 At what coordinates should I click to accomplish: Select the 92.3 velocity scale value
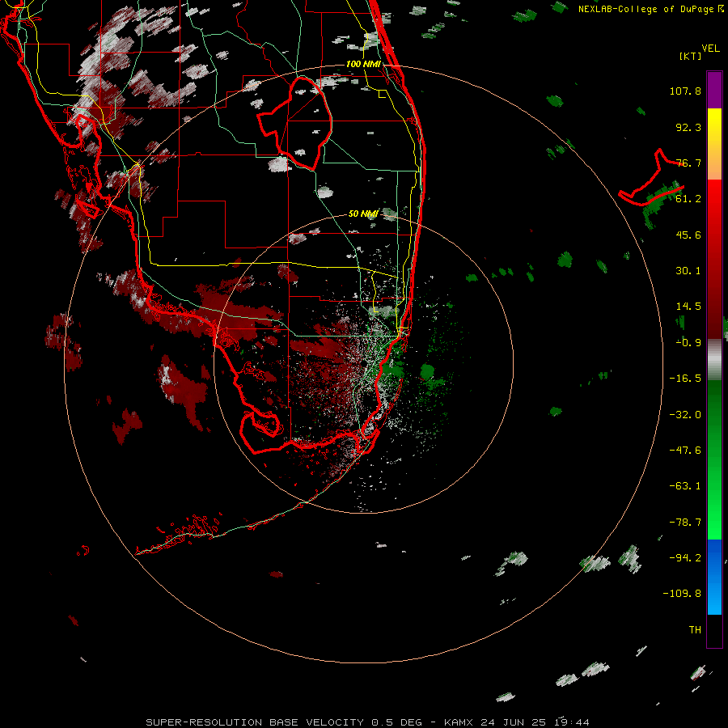pyautogui.click(x=688, y=127)
